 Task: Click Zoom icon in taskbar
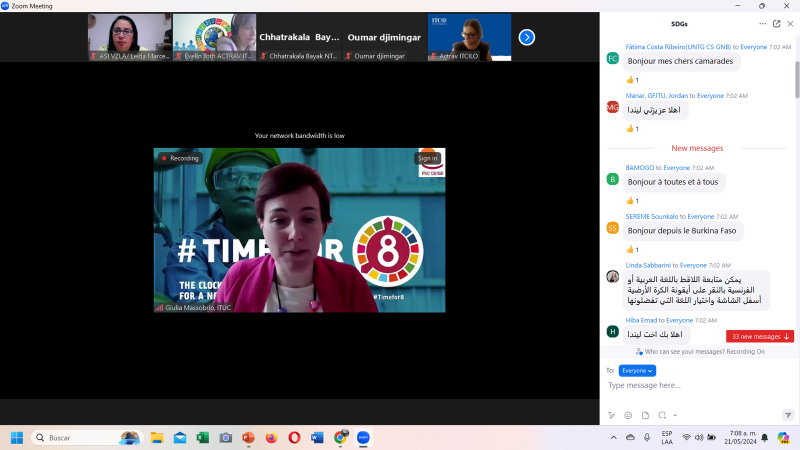(x=363, y=438)
